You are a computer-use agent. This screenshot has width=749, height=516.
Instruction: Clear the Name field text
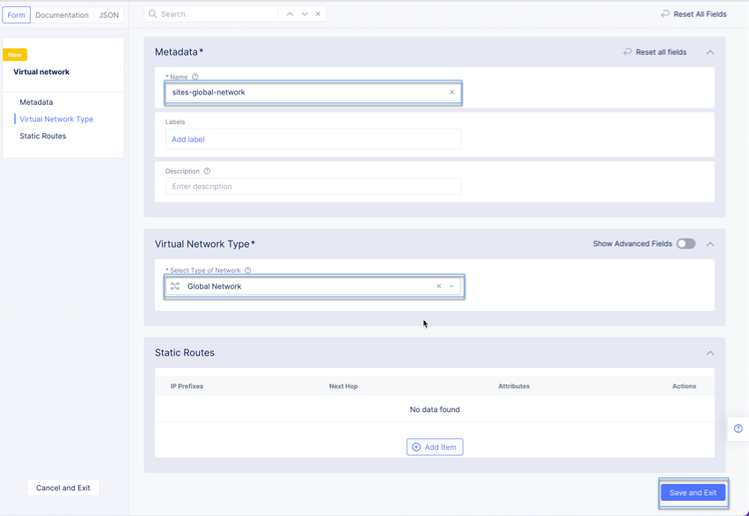pos(452,93)
